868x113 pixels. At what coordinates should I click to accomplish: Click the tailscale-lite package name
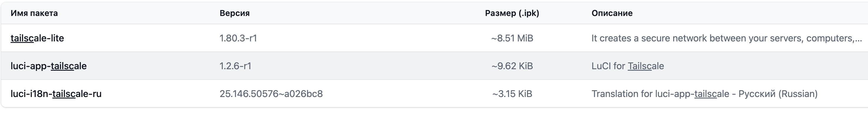coord(37,38)
